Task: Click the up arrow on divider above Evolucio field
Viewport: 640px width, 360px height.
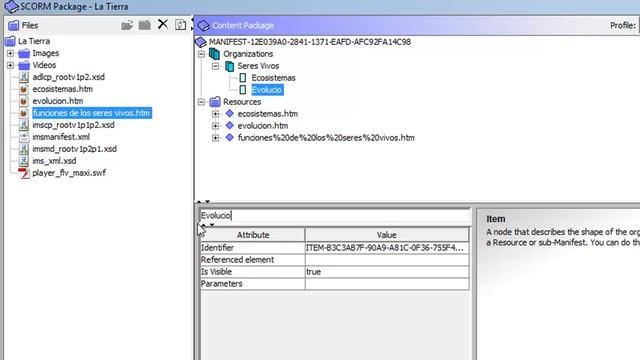Action: click(x=199, y=202)
